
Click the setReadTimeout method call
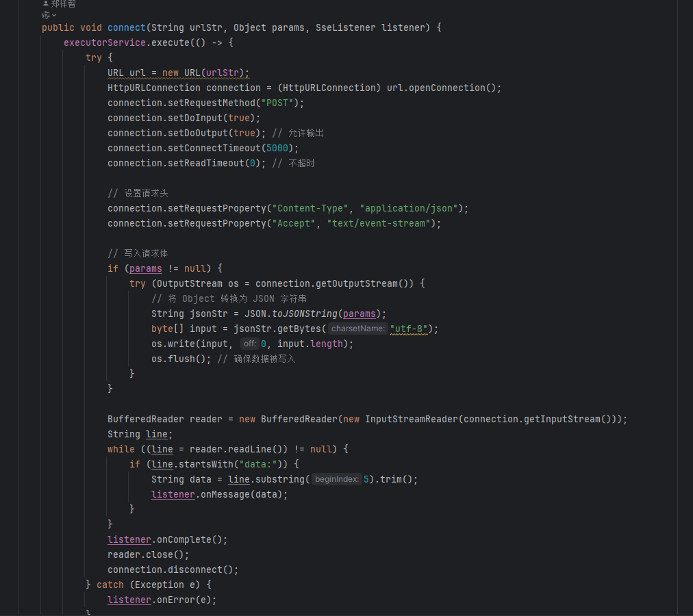coord(206,163)
